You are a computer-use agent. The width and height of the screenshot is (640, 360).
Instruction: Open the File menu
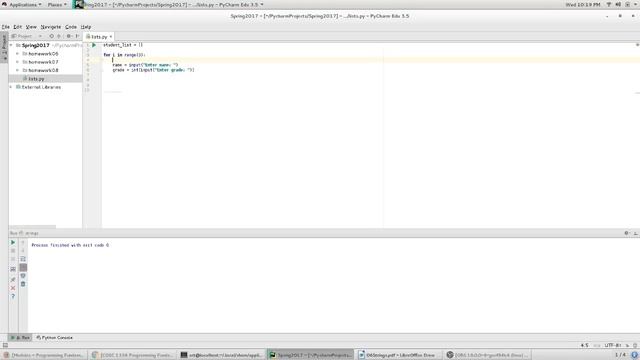(6, 27)
